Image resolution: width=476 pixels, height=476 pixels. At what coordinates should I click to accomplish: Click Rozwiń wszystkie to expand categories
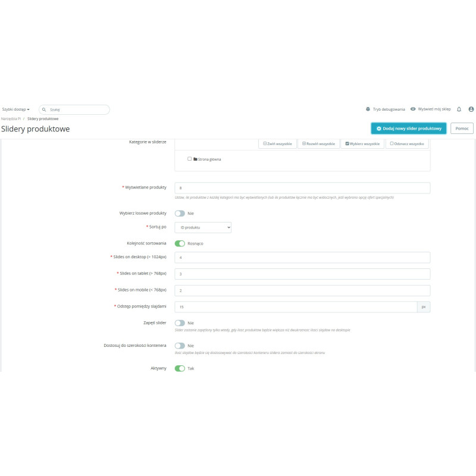coord(318,144)
